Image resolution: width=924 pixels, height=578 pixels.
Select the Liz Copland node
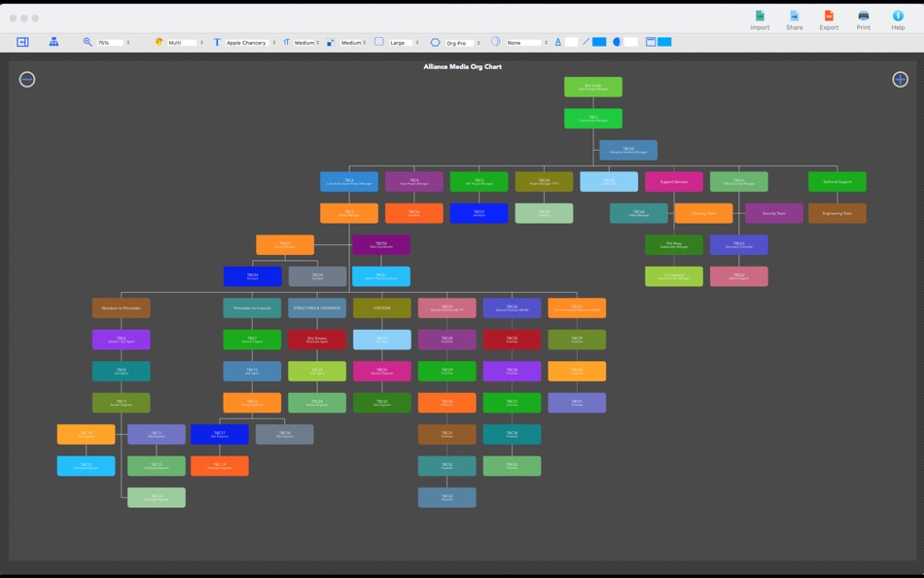pyautogui.click(x=674, y=276)
